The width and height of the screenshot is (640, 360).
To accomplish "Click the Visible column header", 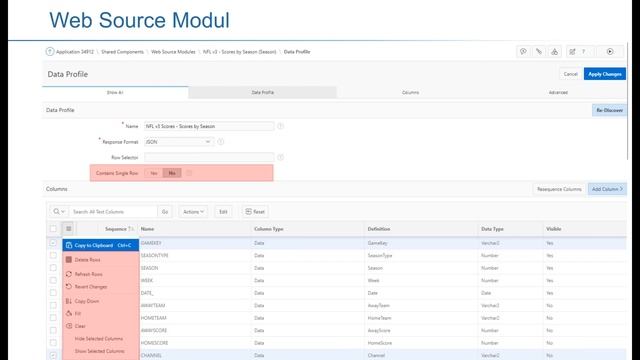I will (x=553, y=229).
